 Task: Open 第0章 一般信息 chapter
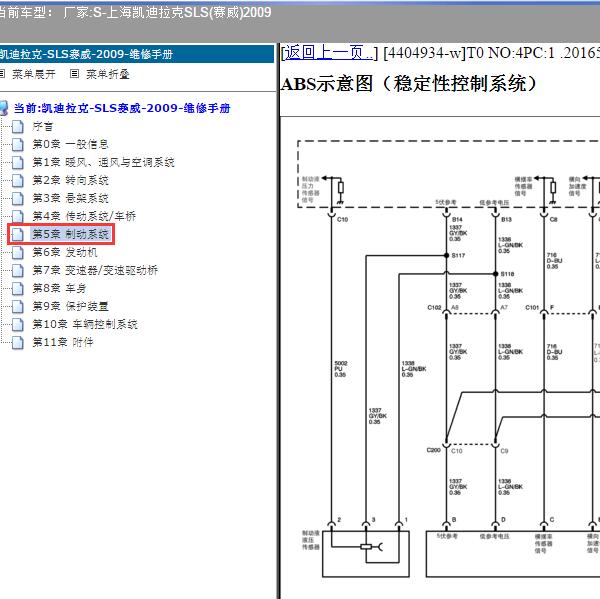[70, 144]
